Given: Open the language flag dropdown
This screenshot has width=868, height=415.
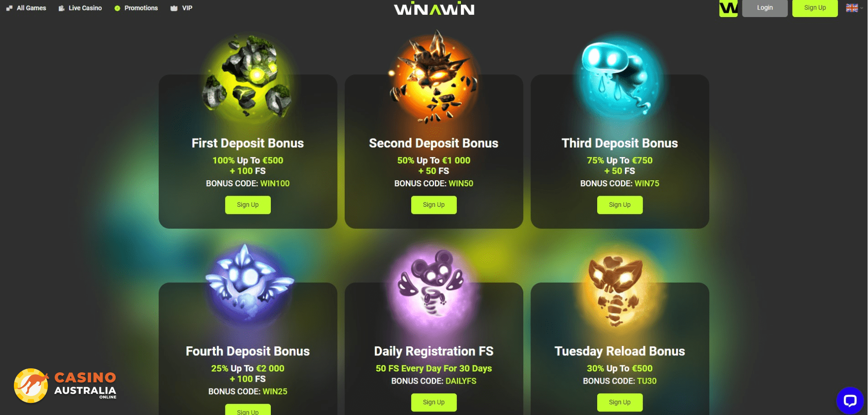Looking at the screenshot, I should (854, 8).
